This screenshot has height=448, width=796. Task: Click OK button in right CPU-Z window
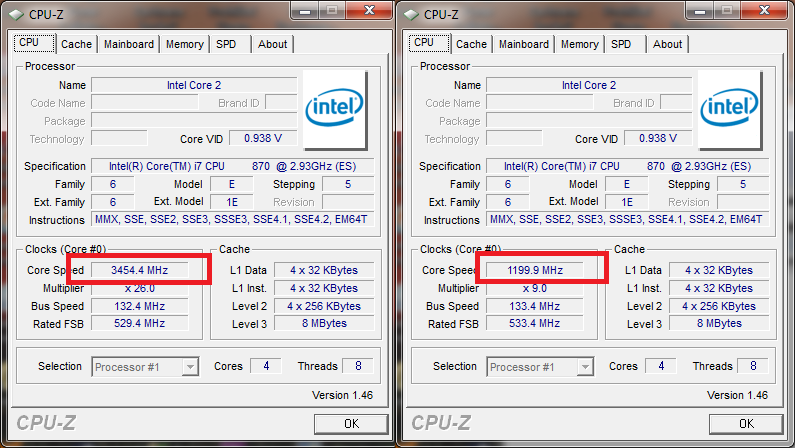(x=746, y=424)
